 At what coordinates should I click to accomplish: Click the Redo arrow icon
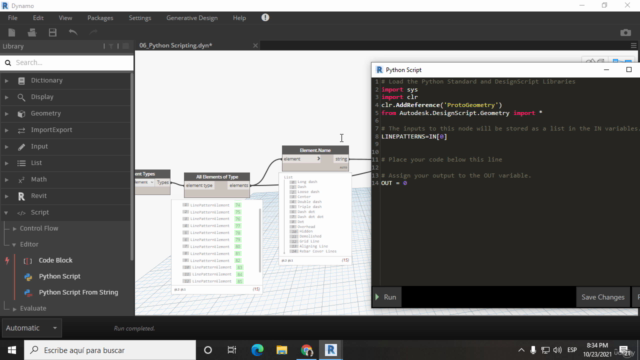pos(93,33)
